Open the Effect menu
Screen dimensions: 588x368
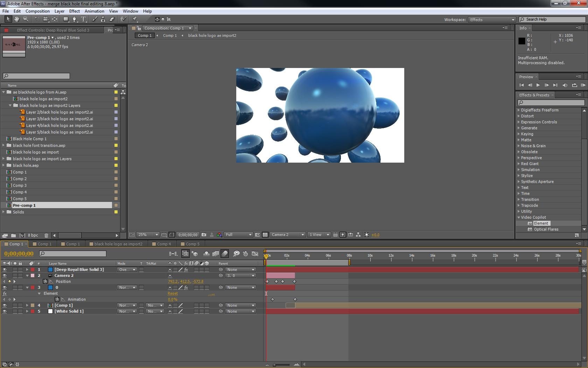pos(75,11)
